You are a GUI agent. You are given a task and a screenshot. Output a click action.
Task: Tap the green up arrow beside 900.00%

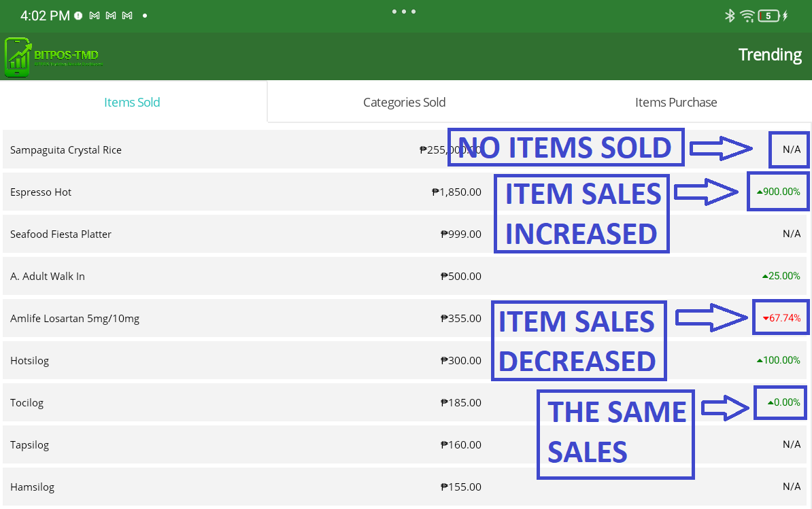759,192
